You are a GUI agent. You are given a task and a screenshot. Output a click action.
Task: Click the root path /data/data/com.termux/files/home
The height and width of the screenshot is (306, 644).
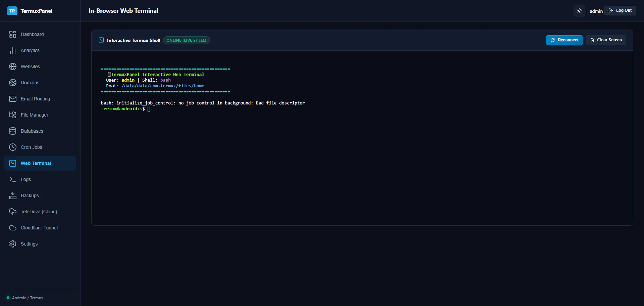[x=163, y=86]
